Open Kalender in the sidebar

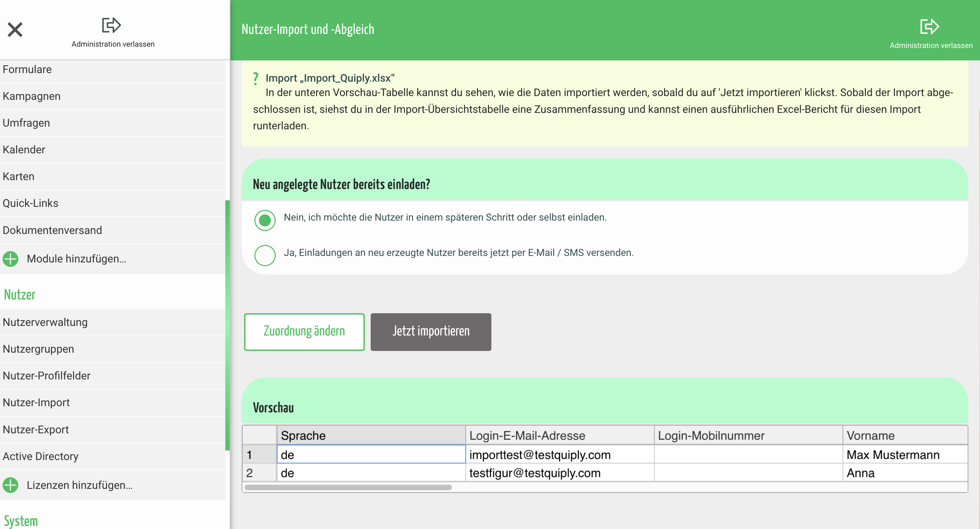112,150
